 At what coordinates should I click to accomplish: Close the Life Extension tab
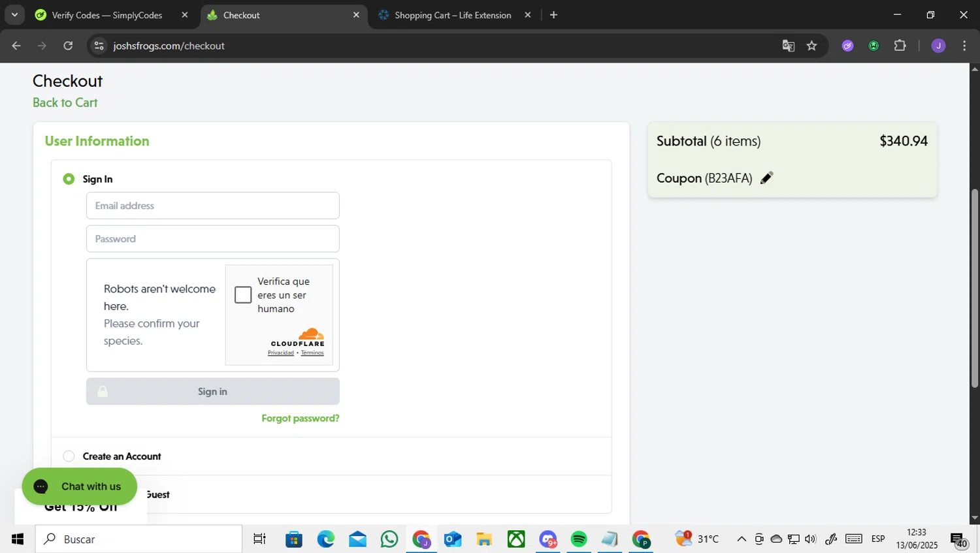(528, 15)
